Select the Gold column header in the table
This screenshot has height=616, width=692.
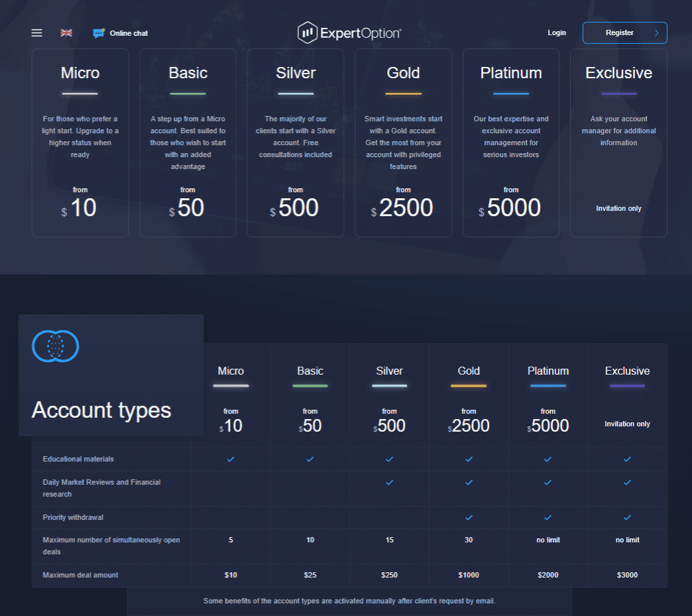(469, 371)
